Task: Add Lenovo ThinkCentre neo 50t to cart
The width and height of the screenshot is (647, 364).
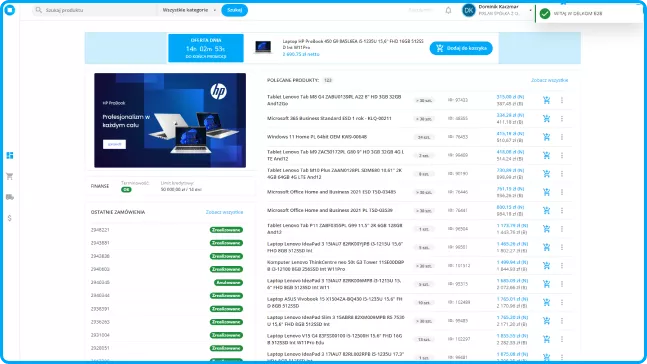Action: point(546,265)
